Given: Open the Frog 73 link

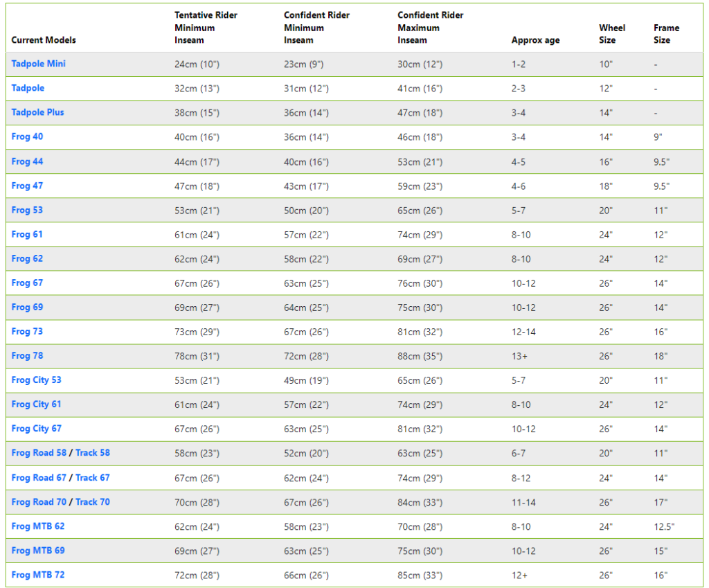Looking at the screenshot, I should pos(27,331).
